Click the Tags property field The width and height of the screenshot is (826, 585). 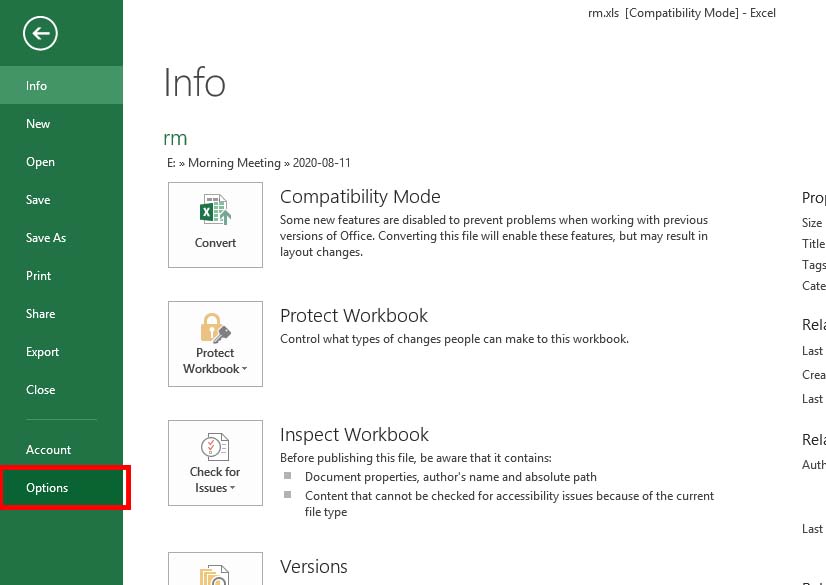820,265
